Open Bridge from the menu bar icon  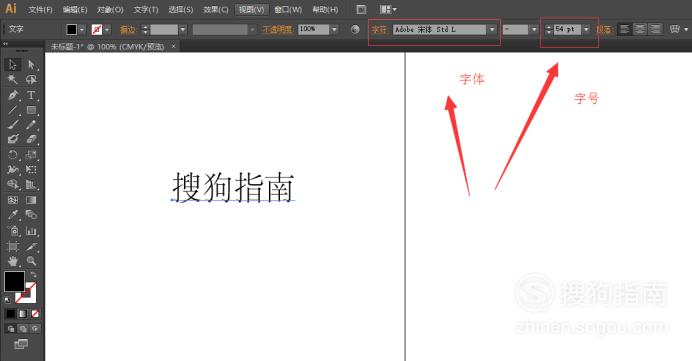(361, 9)
